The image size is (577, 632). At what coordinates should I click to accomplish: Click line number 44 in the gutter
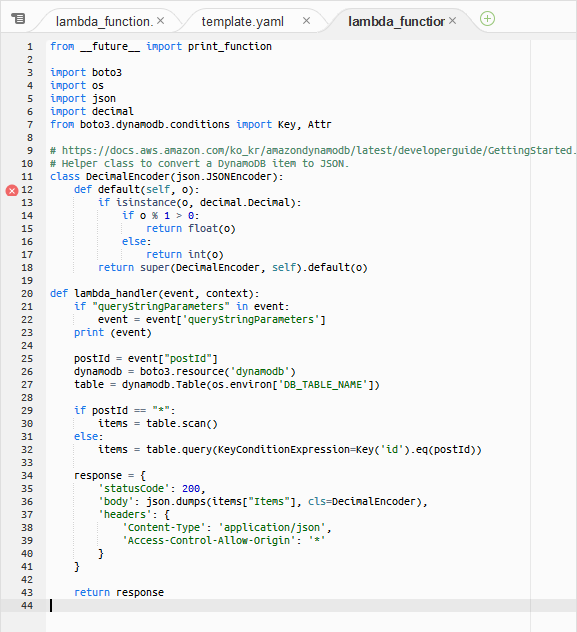[x=27, y=606]
